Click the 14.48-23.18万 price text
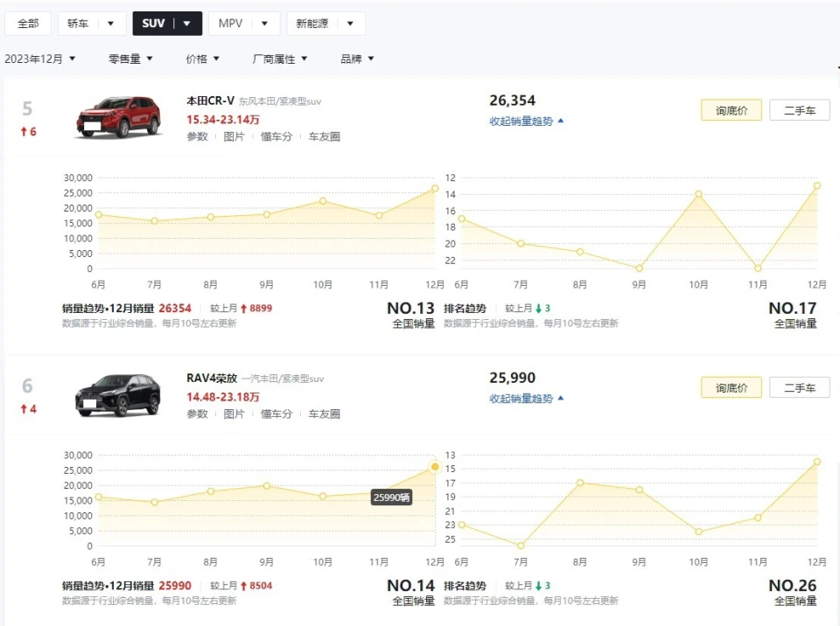Screen dimensions: 840x626 click(223, 397)
